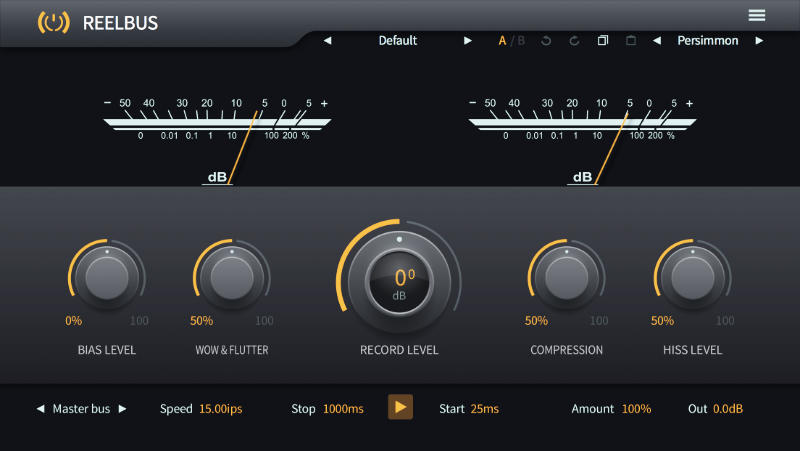Screen dimensions: 800x451
Task: Click the 50% Wow & Flutter value
Action: coord(202,321)
